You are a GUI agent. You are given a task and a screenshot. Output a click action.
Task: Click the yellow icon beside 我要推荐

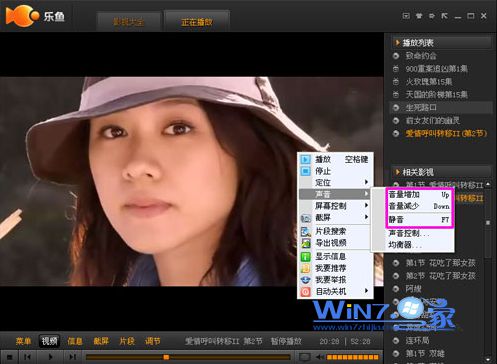305,268
